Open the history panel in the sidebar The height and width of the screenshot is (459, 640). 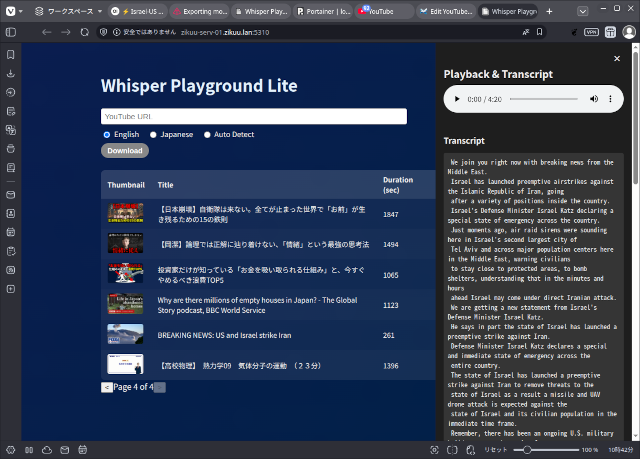[10, 92]
